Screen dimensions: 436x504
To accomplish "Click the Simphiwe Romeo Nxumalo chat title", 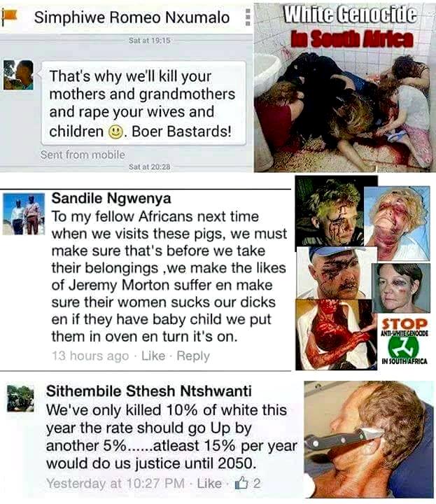I will click(x=132, y=17).
